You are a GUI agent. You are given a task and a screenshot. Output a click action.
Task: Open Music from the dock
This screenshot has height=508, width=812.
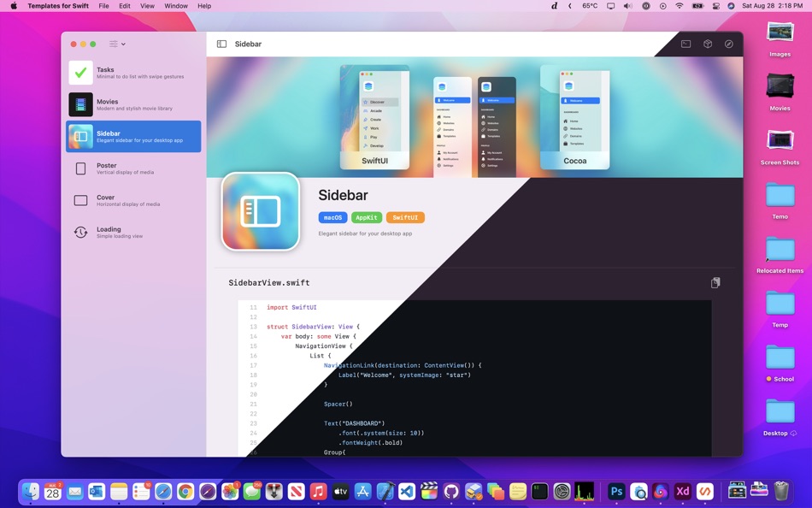click(x=319, y=491)
